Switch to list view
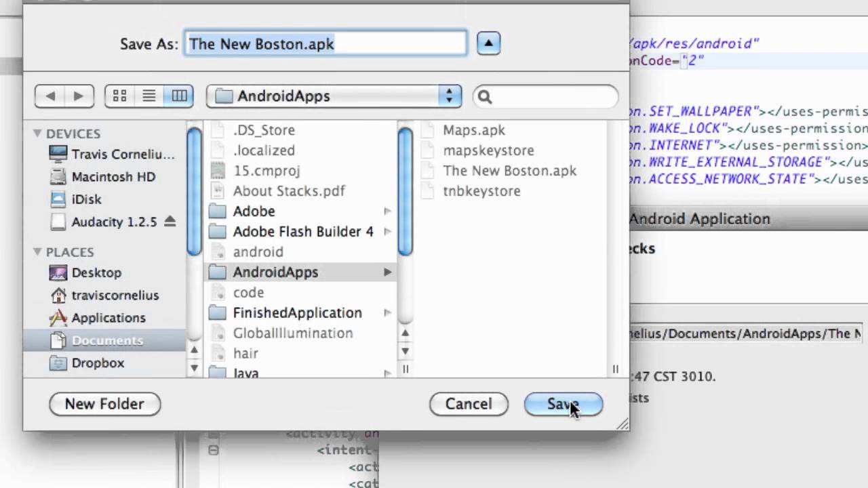 (x=149, y=96)
